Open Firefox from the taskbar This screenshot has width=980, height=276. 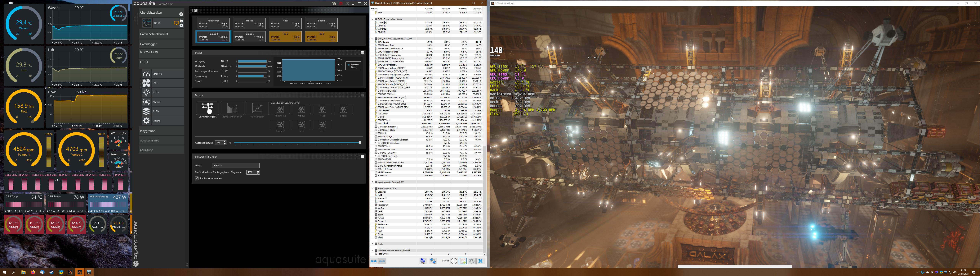tap(33, 272)
